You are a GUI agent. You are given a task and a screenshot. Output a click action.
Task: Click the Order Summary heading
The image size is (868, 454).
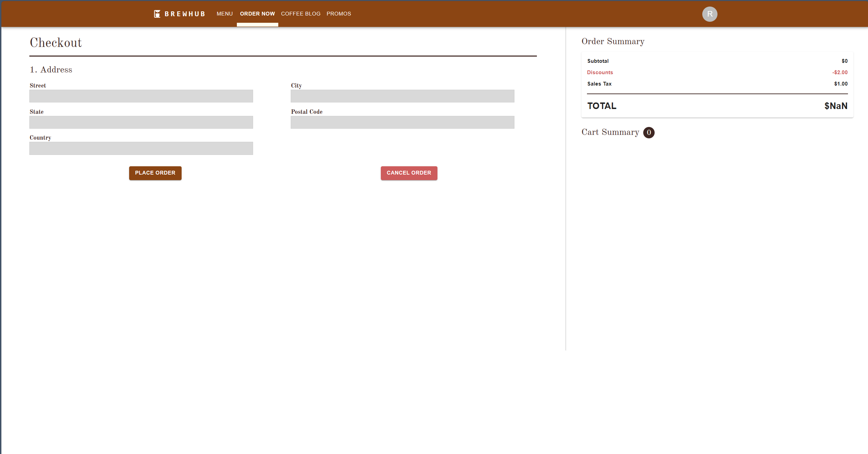click(613, 41)
